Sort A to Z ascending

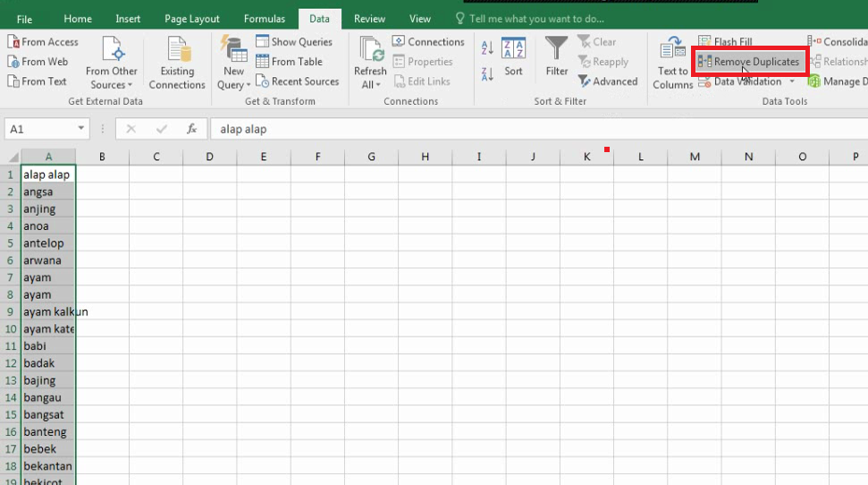[x=487, y=49]
